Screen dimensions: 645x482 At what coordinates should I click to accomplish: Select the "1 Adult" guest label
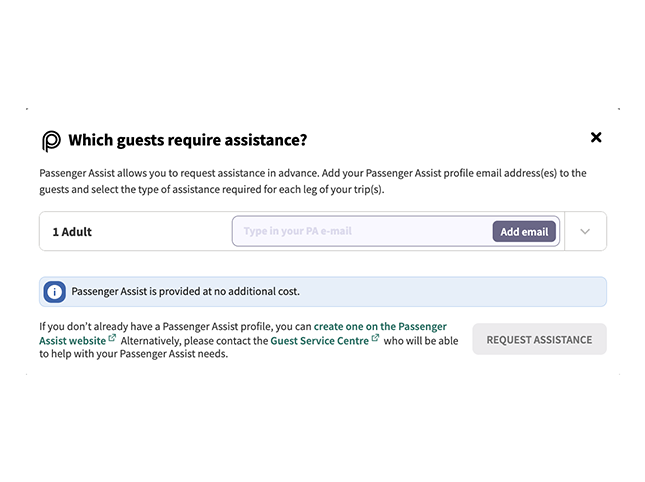(72, 232)
